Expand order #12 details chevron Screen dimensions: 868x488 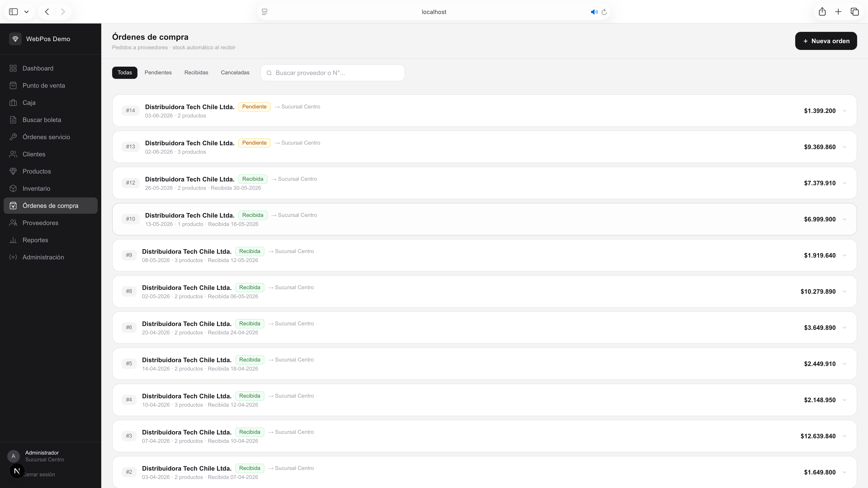(x=844, y=183)
